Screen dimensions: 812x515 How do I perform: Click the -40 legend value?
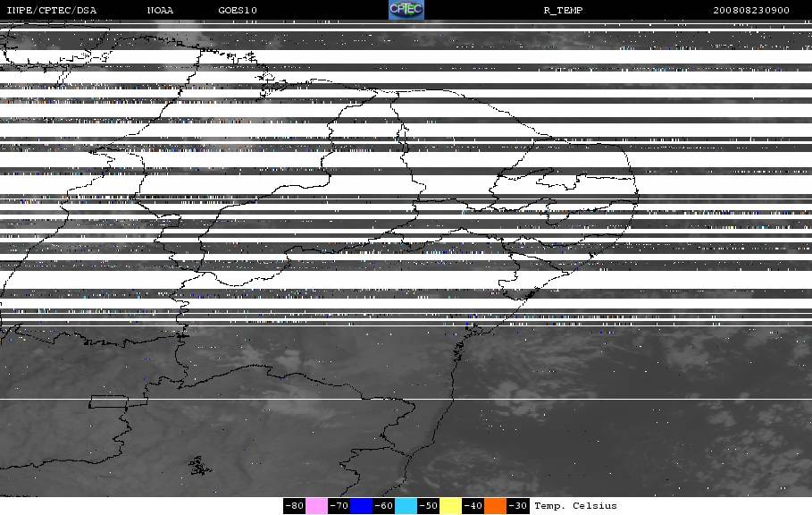[x=473, y=506]
